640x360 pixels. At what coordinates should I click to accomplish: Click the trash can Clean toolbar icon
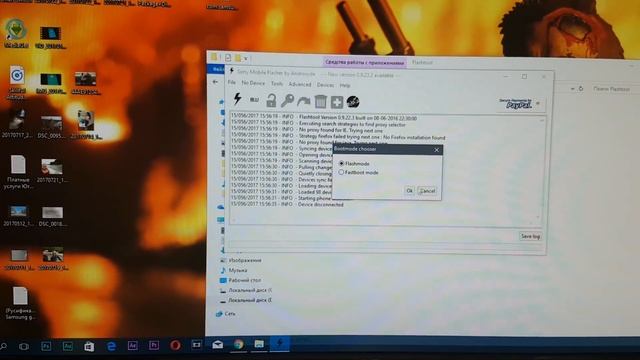pyautogui.click(x=320, y=102)
